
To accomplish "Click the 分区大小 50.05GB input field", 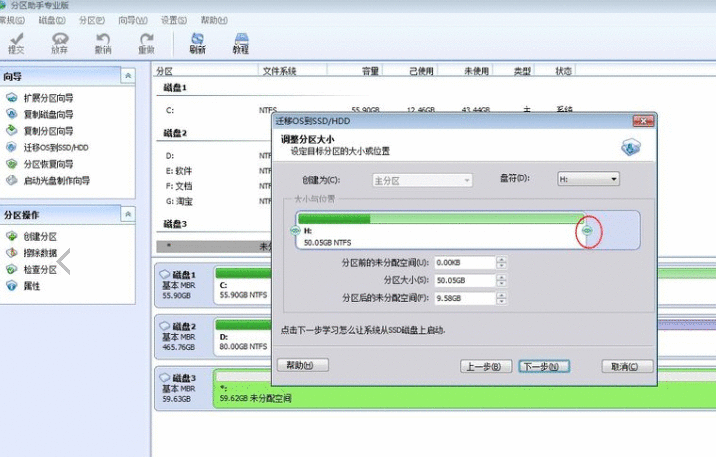I will 465,280.
